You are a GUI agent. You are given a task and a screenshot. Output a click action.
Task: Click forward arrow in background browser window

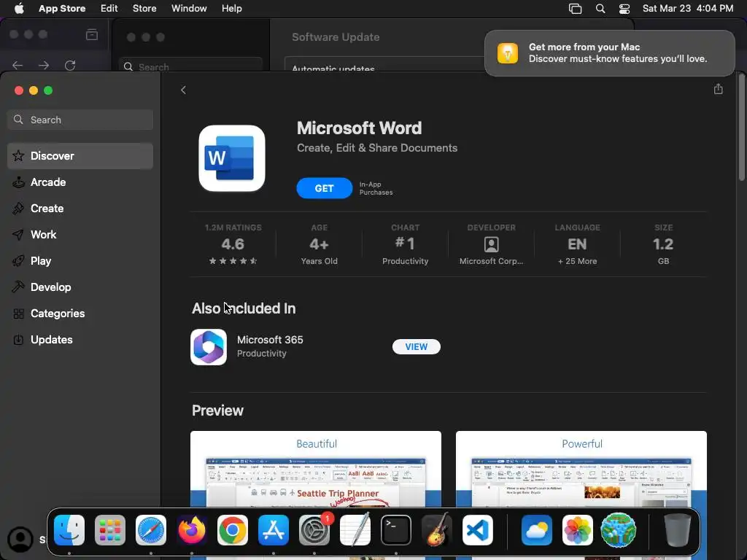(44, 65)
